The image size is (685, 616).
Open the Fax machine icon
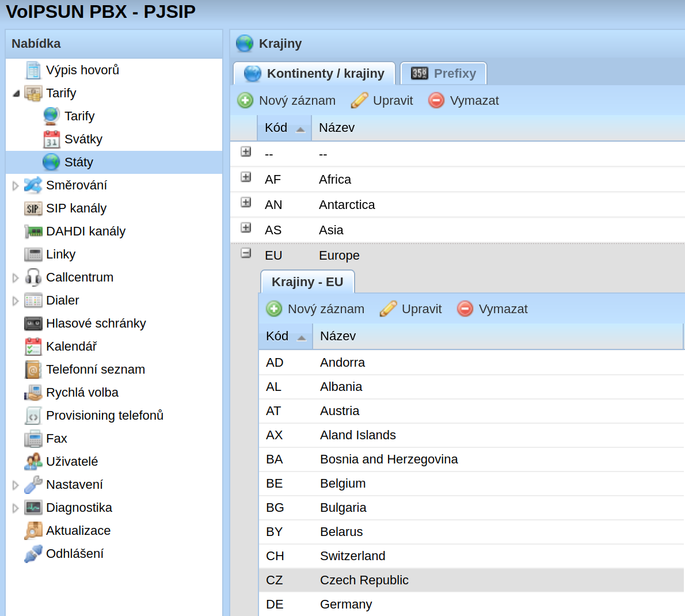tap(33, 439)
